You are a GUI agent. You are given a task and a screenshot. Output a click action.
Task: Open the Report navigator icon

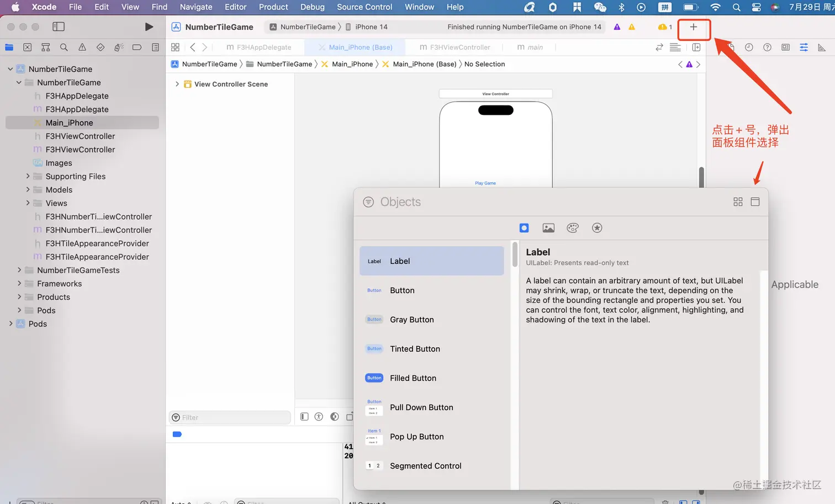pos(155,47)
